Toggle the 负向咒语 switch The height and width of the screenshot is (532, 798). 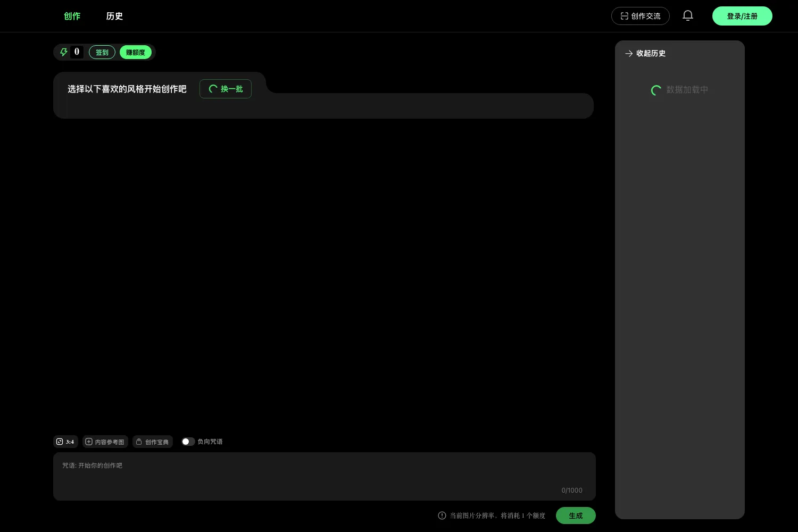click(x=188, y=442)
